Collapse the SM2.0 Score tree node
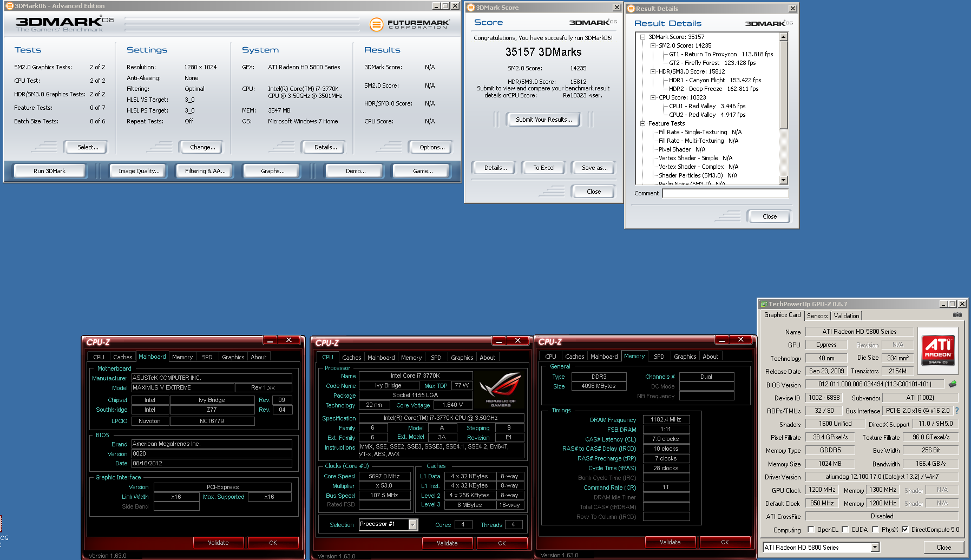 653,45
